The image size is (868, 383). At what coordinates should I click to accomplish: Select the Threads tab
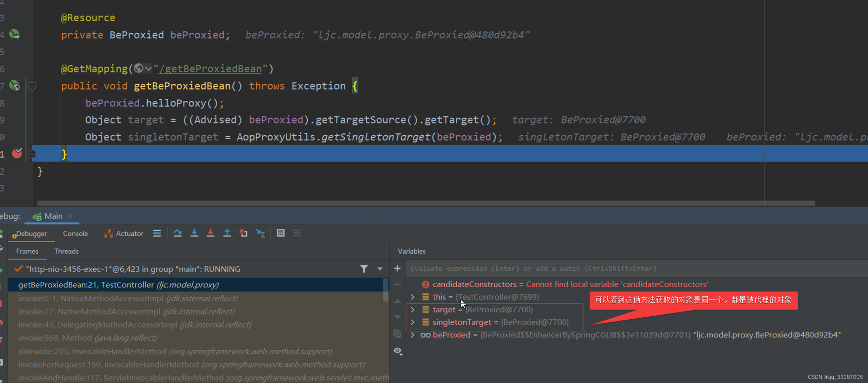point(66,251)
